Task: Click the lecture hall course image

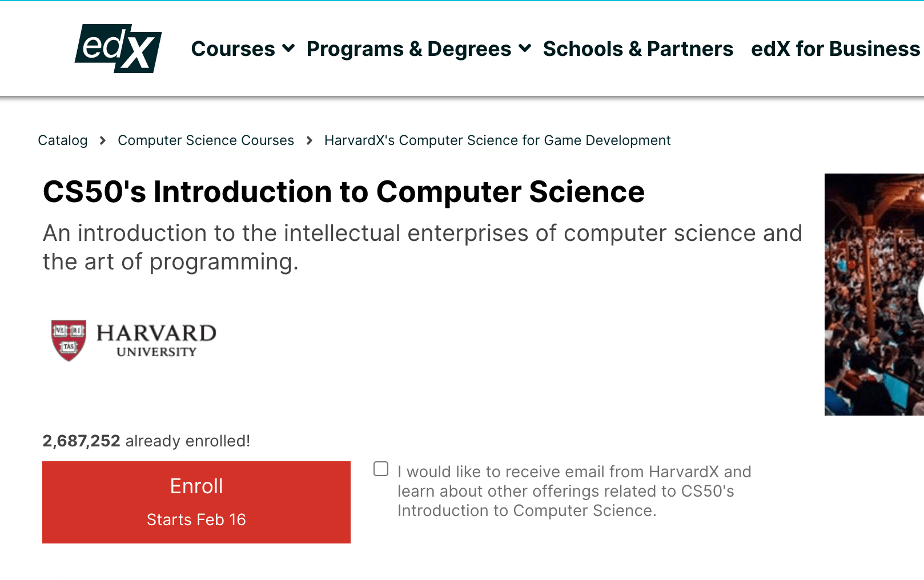Action: click(874, 295)
